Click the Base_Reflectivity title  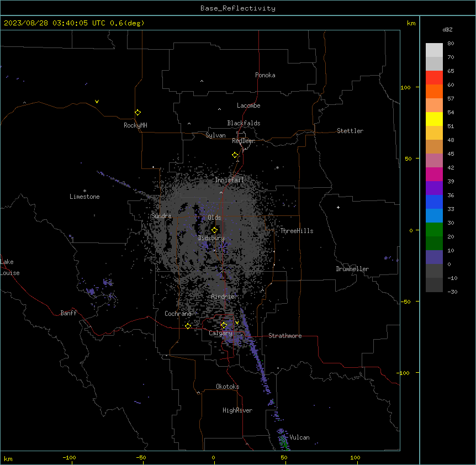(x=238, y=8)
